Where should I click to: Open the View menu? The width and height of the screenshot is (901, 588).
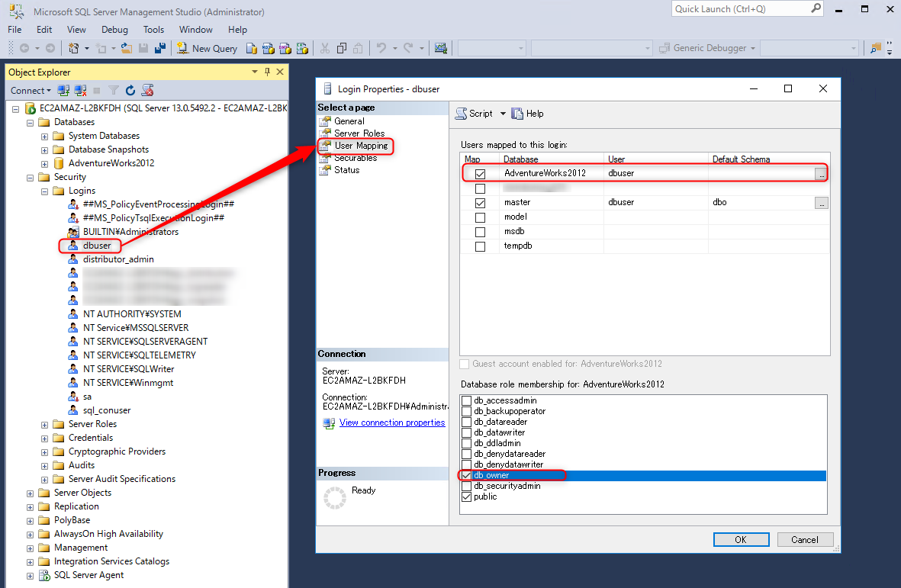[x=76, y=29]
